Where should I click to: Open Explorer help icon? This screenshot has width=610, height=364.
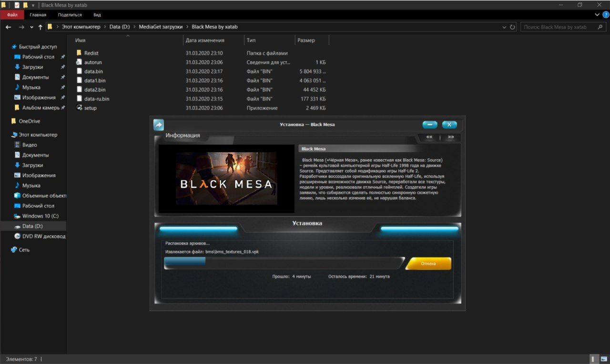[605, 15]
